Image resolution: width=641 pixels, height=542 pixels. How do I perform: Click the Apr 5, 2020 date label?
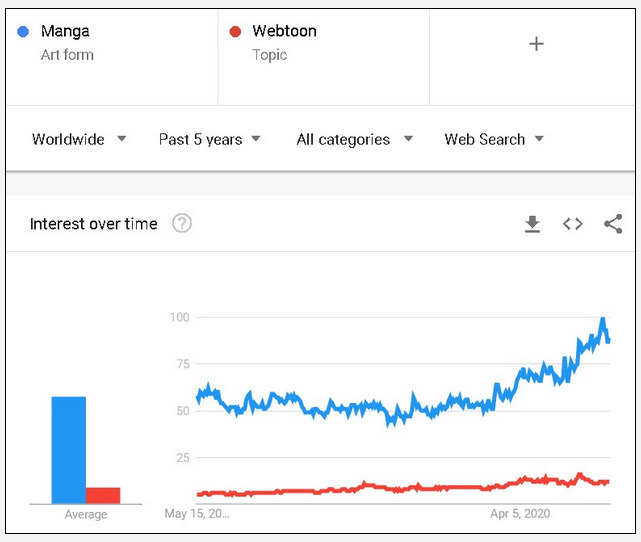coord(520,514)
